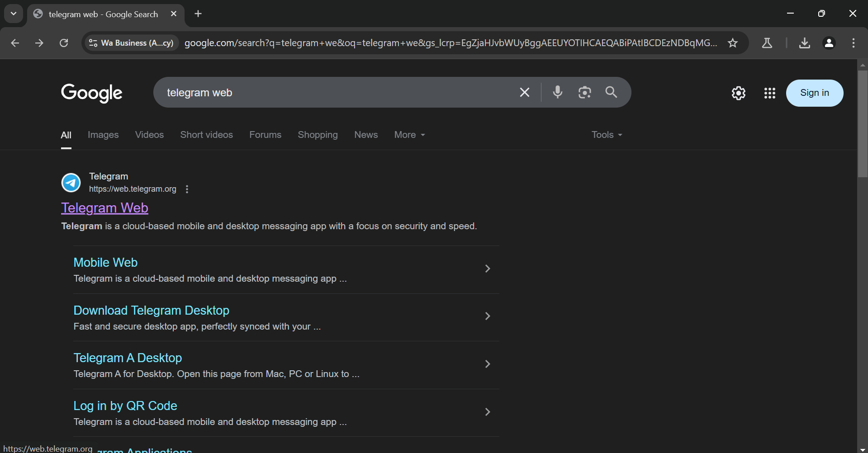Clear the search box with the X
Viewport: 868px width, 453px height.
(525, 93)
